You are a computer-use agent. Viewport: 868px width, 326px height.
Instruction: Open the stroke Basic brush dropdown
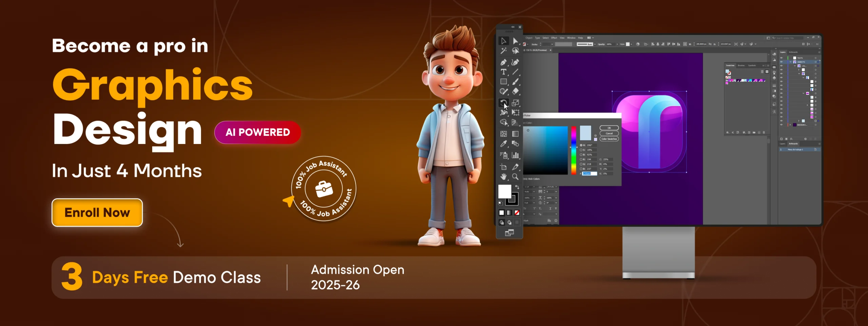click(594, 44)
